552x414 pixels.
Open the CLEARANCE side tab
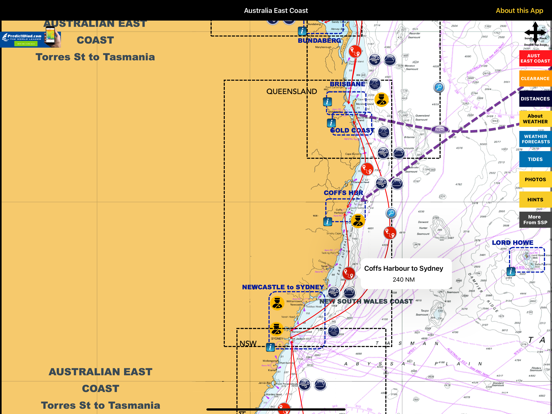pyautogui.click(x=535, y=79)
